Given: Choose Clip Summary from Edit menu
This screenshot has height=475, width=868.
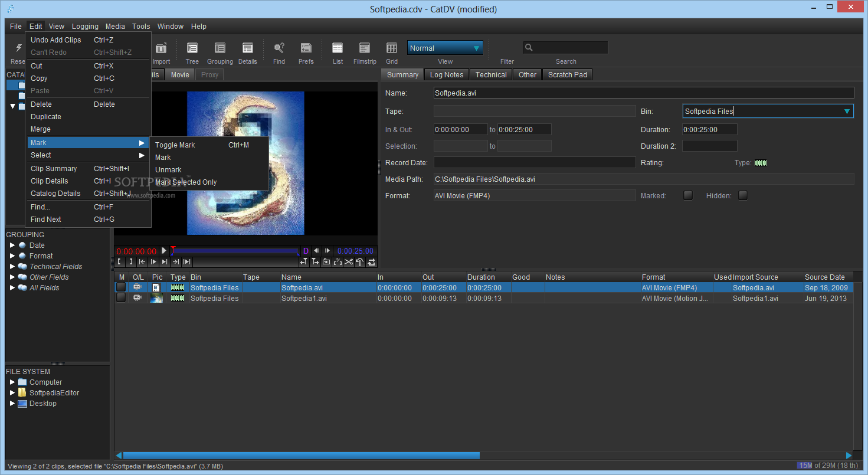Looking at the screenshot, I should pos(88,168).
